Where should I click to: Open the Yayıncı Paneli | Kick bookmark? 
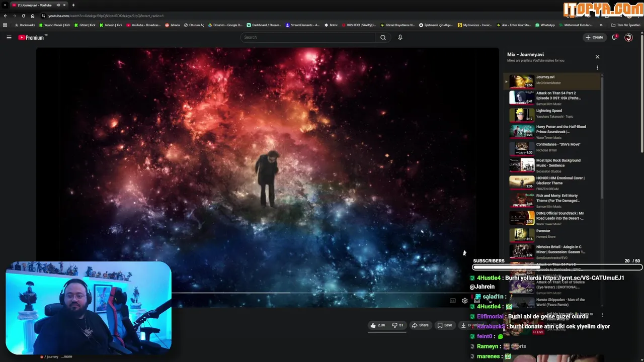point(54,25)
